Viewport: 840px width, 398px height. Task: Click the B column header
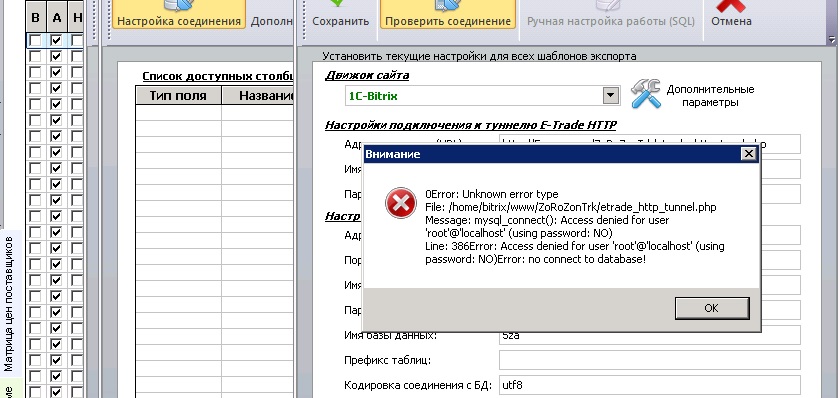[x=35, y=18]
